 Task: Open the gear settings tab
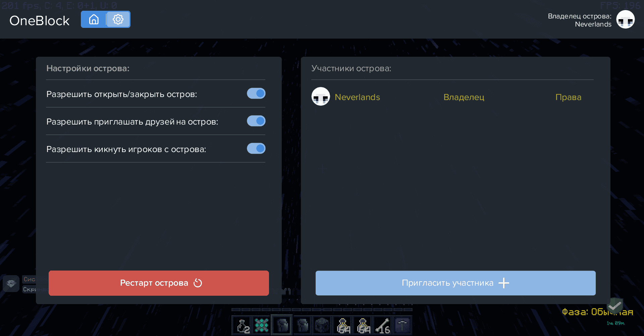[118, 19]
